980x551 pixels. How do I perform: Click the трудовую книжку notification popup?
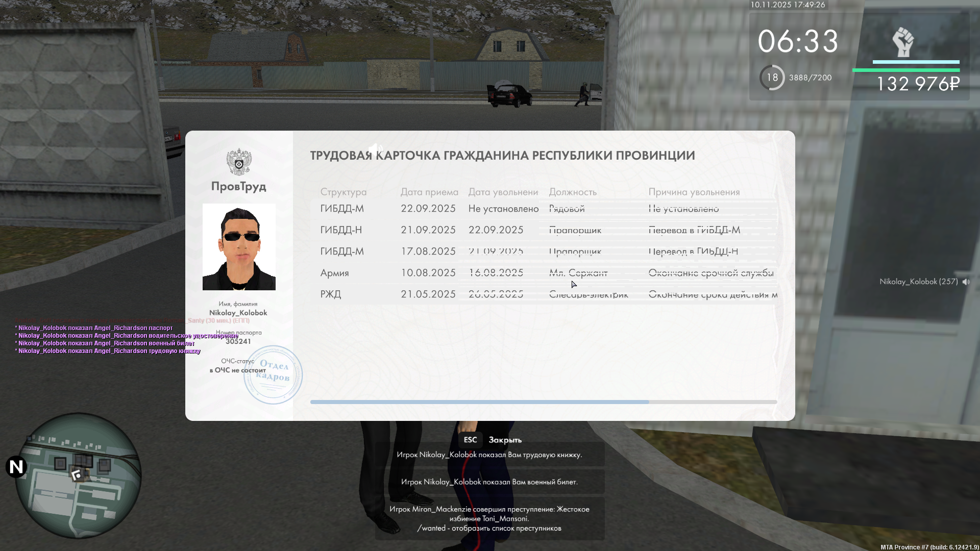click(x=489, y=455)
